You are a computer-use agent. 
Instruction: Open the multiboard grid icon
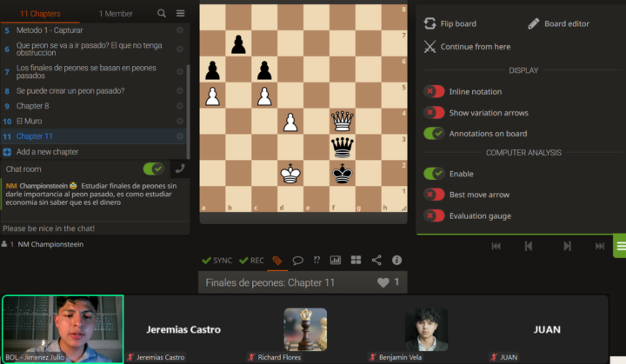click(356, 261)
